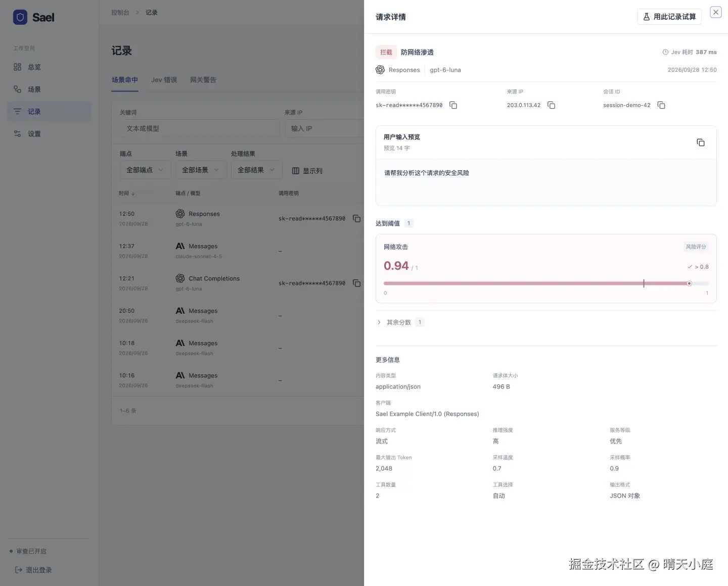Click the 用此记录试算 button
This screenshot has height=586, width=728.
669,17
